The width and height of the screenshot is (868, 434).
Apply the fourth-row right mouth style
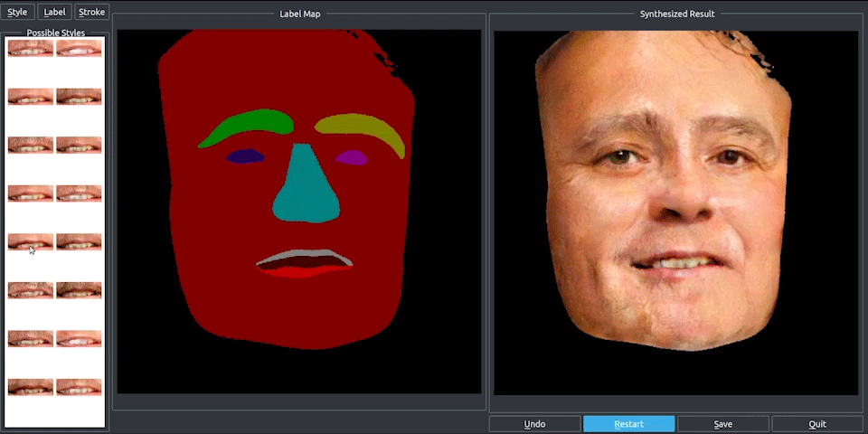[x=79, y=193]
